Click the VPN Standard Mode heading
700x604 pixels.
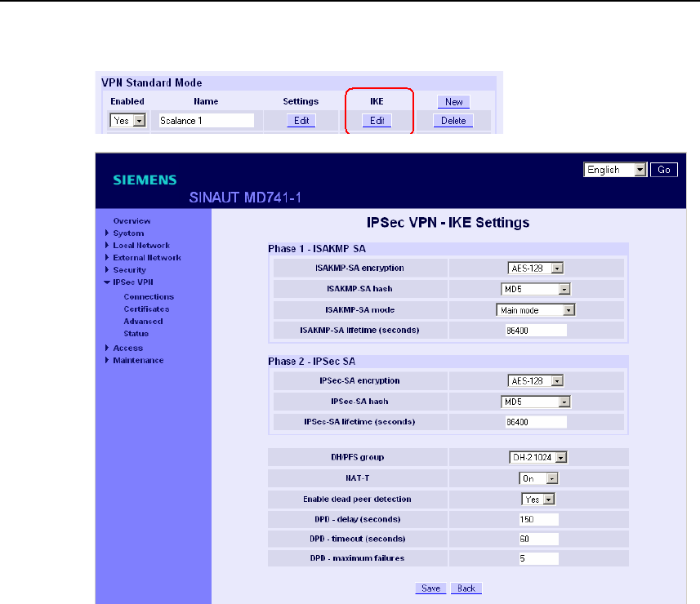(152, 82)
